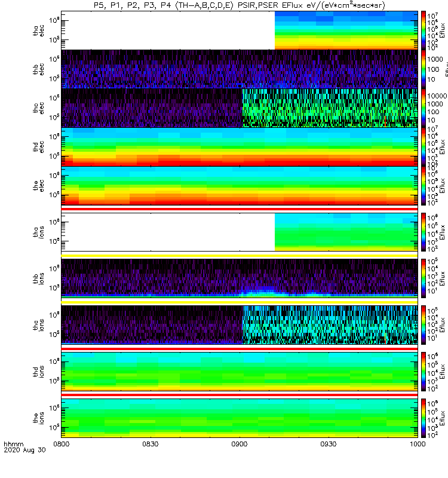Select the 'thc ions' axis label
This screenshot has width=448, height=478.
tap(39, 325)
